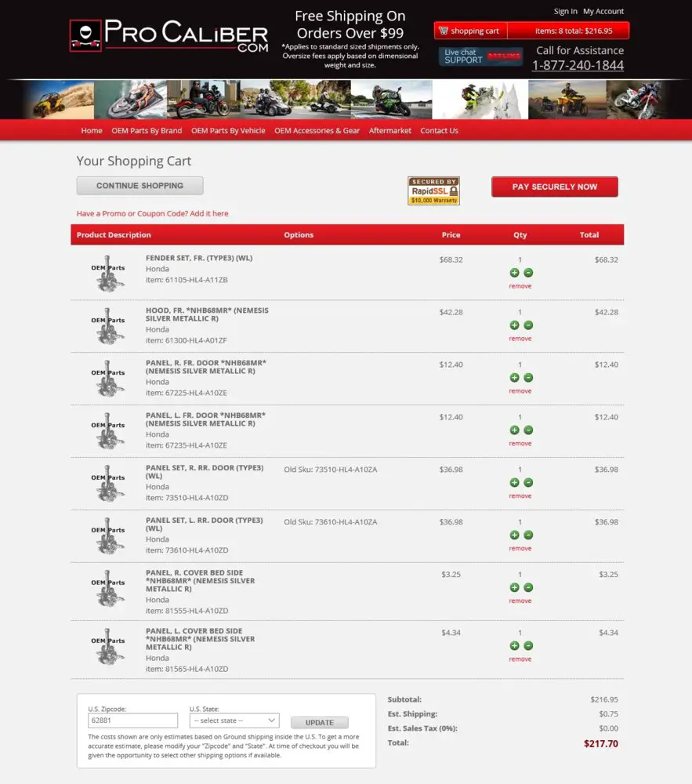Viewport: 692px width, 784px height.
Task: Increase quantity of Panel Set, R. RR. Door
Action: coord(514,482)
